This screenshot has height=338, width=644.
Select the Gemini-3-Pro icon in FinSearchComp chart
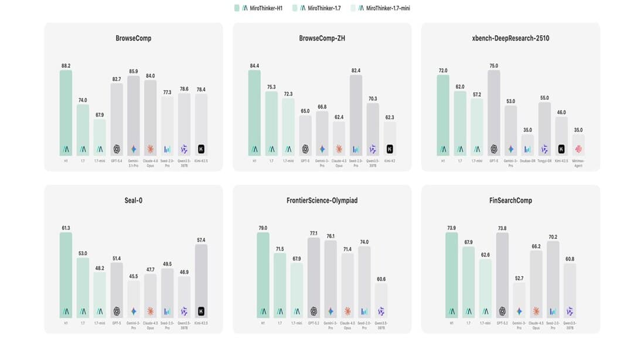tap(519, 311)
